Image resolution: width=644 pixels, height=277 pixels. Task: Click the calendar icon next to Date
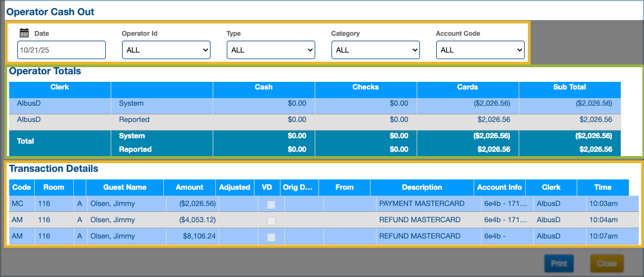pyautogui.click(x=24, y=33)
